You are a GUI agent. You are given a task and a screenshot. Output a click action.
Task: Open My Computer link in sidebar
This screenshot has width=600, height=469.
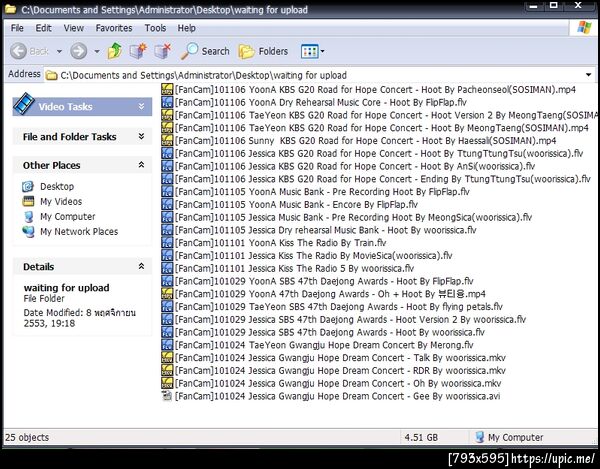pos(68,217)
